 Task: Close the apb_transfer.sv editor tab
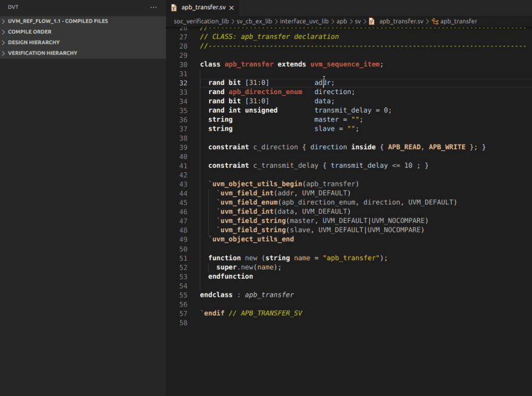pyautogui.click(x=231, y=8)
